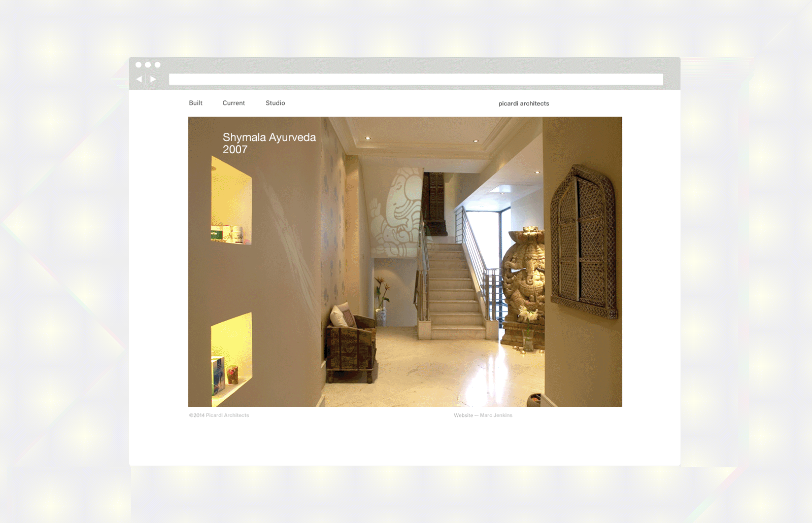
Task: Click the Shymala Ayurveda interior photo
Action: (405, 261)
